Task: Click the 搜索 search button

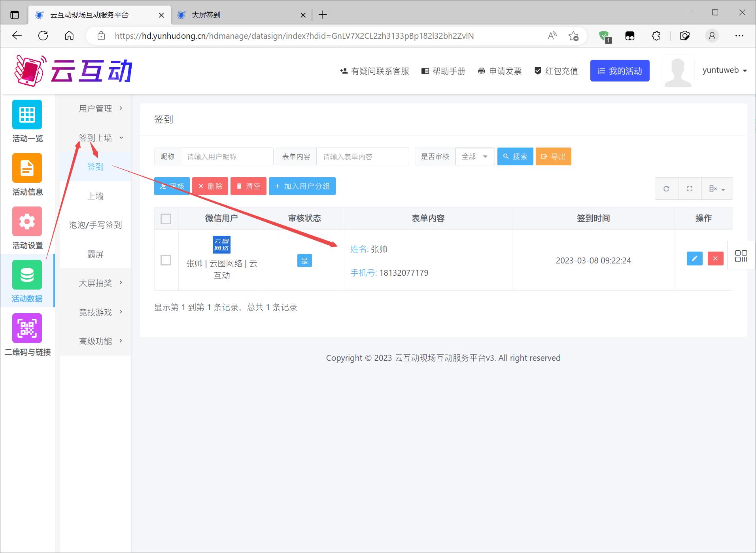Action: 515,157
